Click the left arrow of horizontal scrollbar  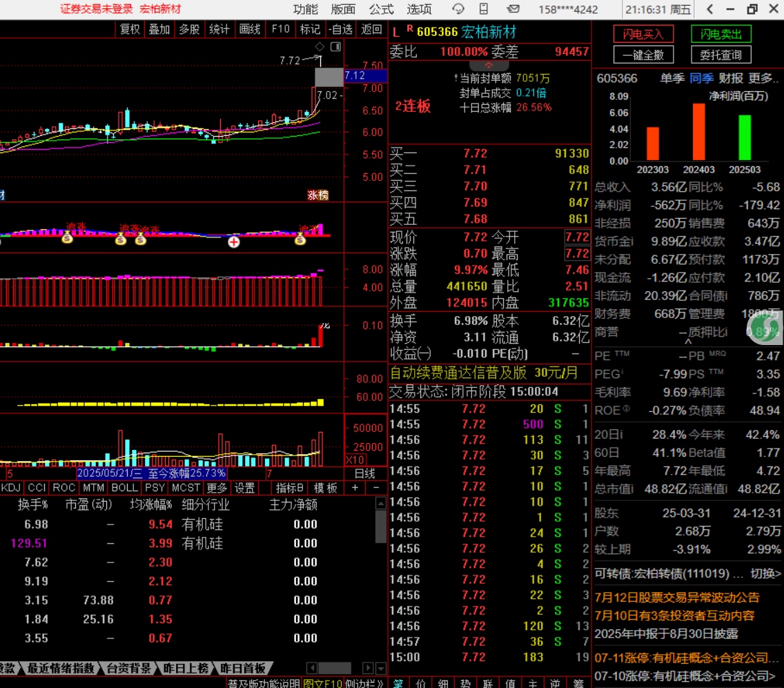click(x=312, y=668)
